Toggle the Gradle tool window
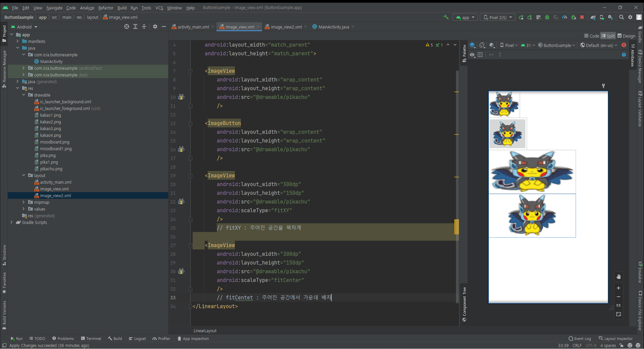The height and width of the screenshot is (349, 644). tap(640, 34)
